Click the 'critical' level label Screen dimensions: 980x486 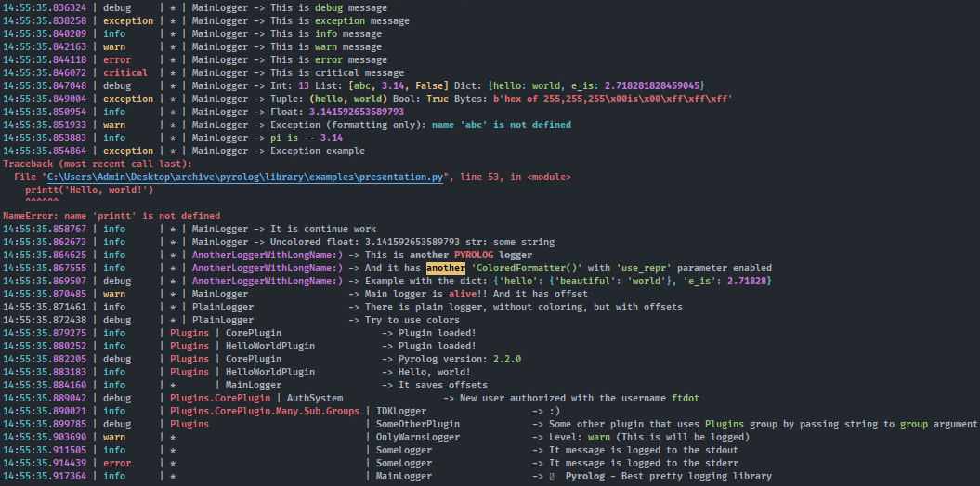pyautogui.click(x=125, y=72)
